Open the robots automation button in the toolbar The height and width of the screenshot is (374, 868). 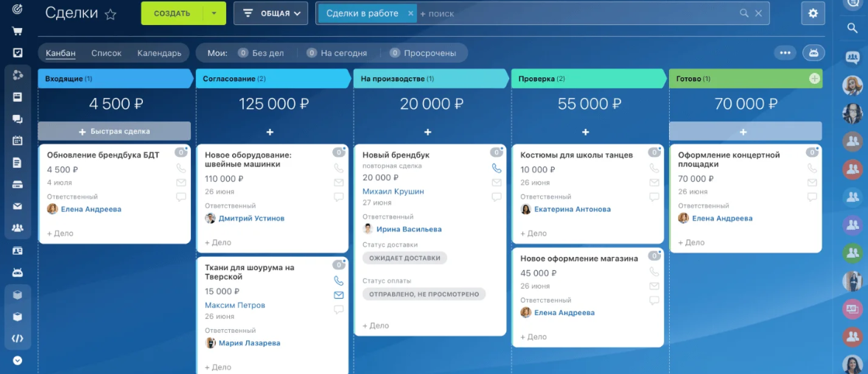pos(813,53)
